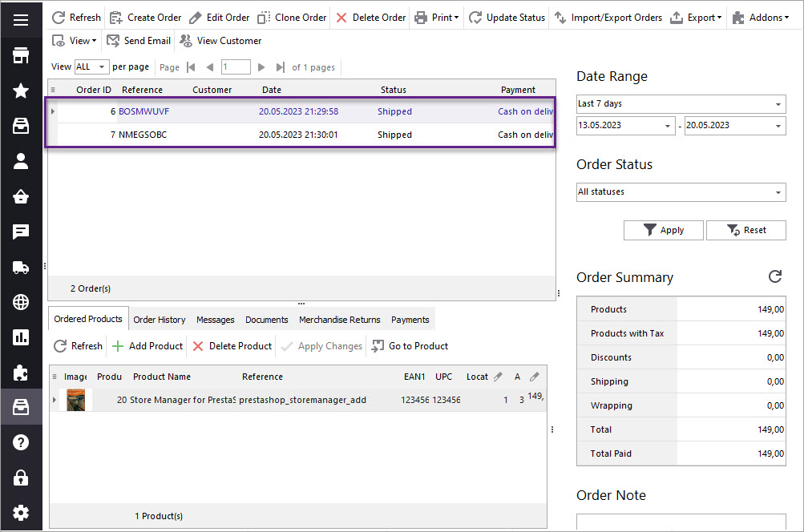The image size is (804, 532).
Task: Click the puzzle piece addons sidebar icon
Action: coord(21,373)
